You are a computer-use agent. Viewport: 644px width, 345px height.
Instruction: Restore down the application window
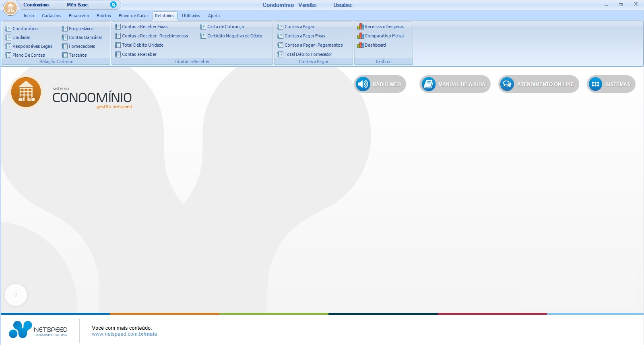coord(621,4)
